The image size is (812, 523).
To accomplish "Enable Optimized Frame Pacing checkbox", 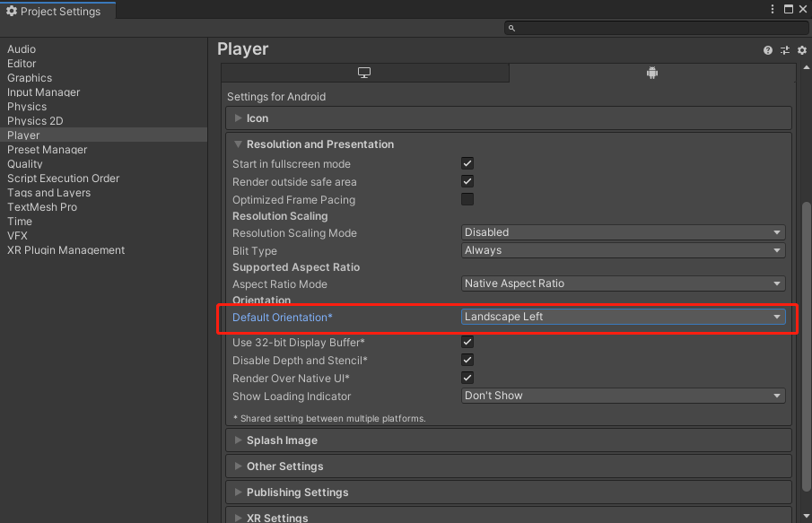I will [x=467, y=199].
